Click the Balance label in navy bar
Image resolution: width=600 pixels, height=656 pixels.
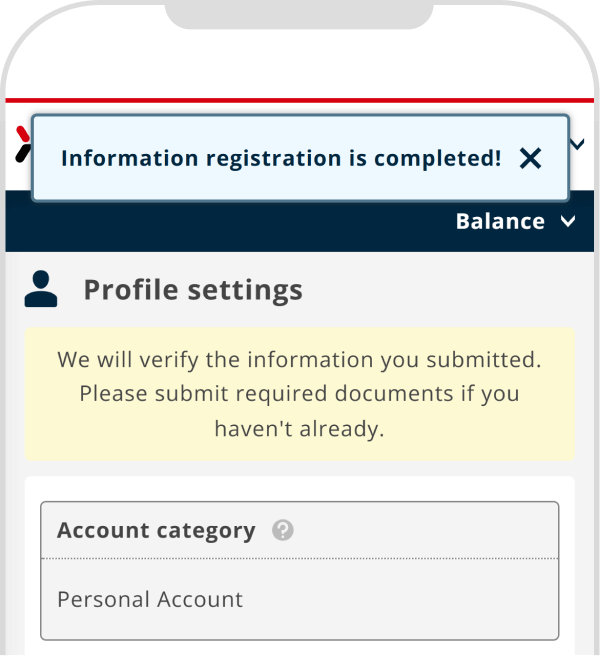coord(500,221)
